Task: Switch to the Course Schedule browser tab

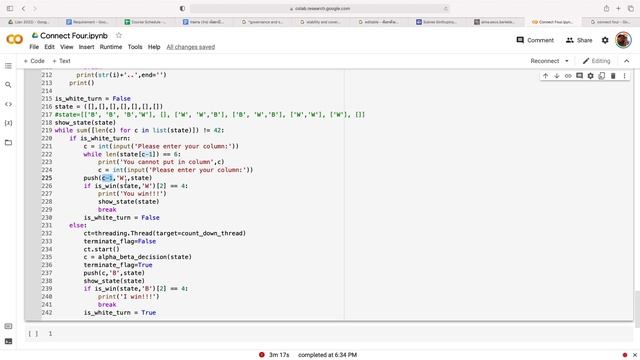Action: click(145, 22)
